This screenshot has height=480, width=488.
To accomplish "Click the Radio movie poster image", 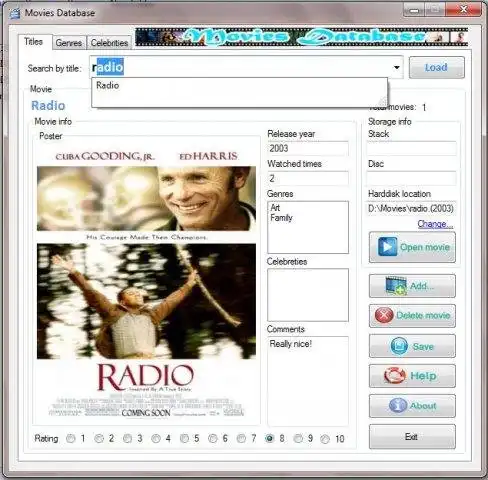I will [146, 282].
